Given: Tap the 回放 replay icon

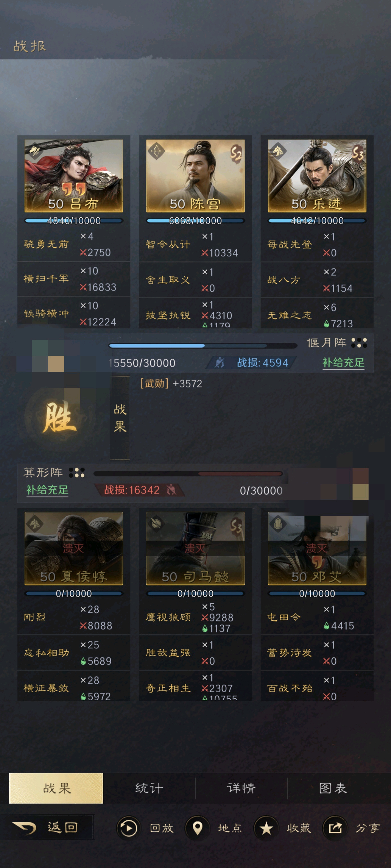Looking at the screenshot, I should coord(128,828).
